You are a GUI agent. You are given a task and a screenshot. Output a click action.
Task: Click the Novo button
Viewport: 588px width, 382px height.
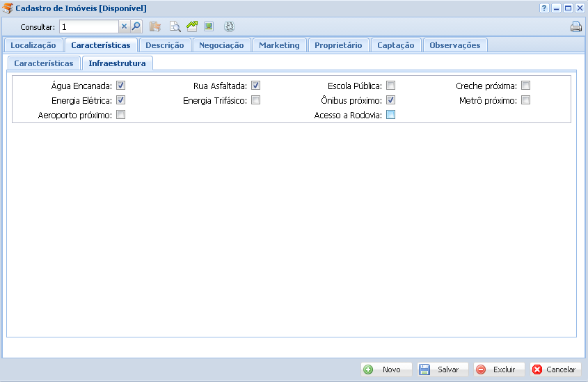click(x=386, y=369)
